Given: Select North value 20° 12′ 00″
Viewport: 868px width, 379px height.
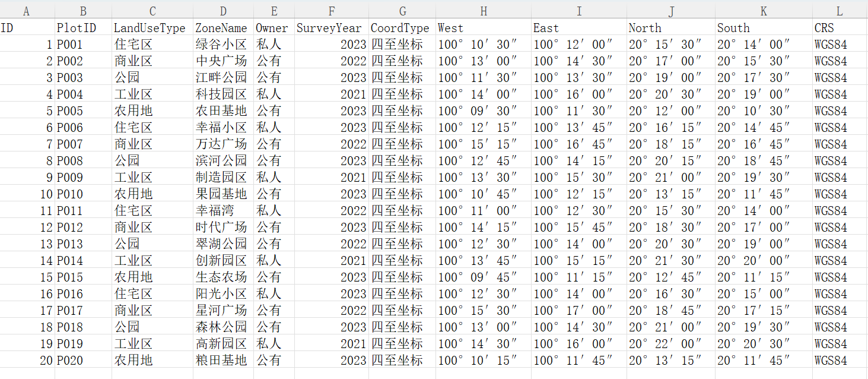Looking at the screenshot, I should point(671,110).
